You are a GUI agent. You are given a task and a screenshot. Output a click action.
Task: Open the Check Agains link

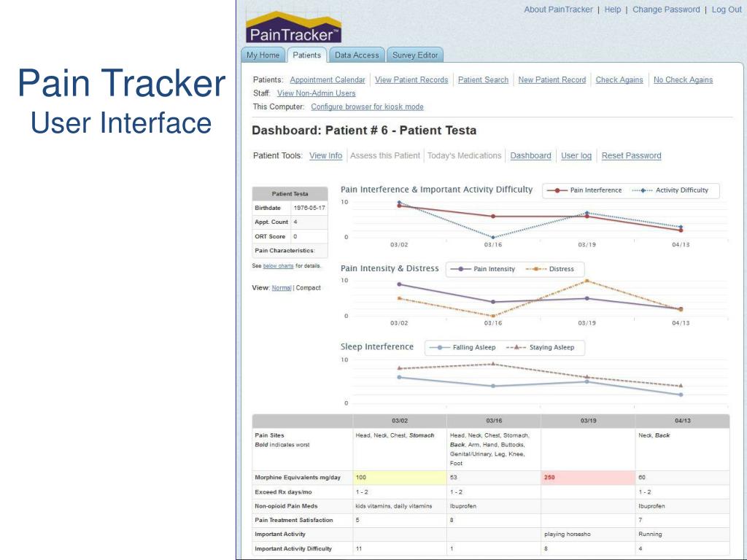coord(619,80)
